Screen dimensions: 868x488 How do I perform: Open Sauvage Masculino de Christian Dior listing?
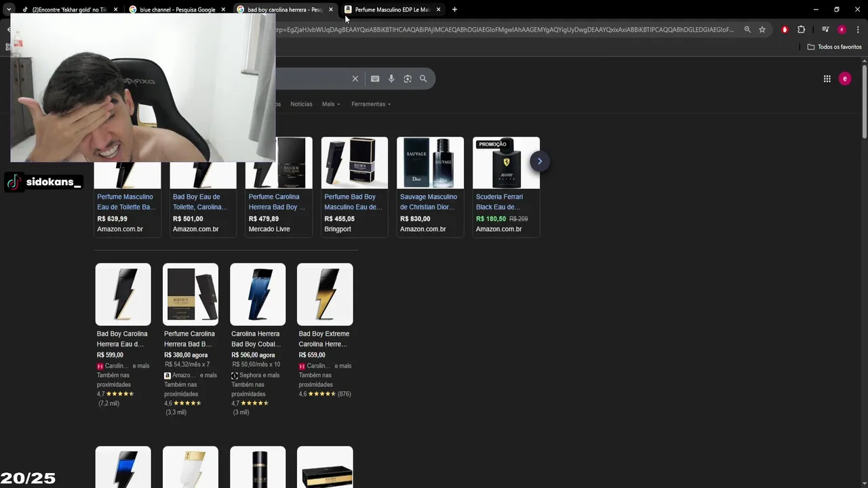click(429, 202)
